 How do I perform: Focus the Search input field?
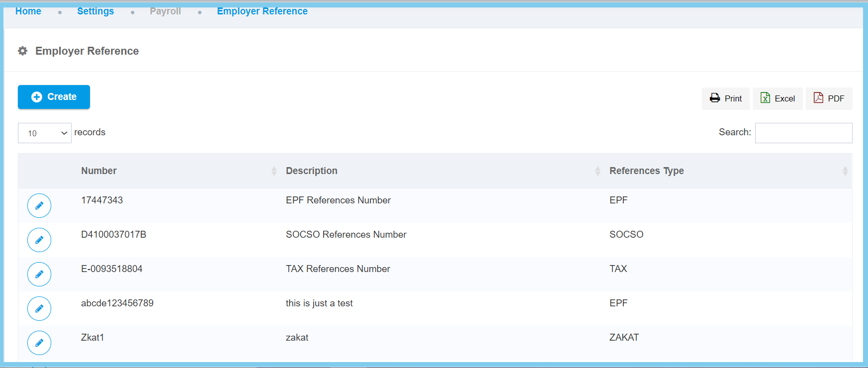tap(803, 133)
